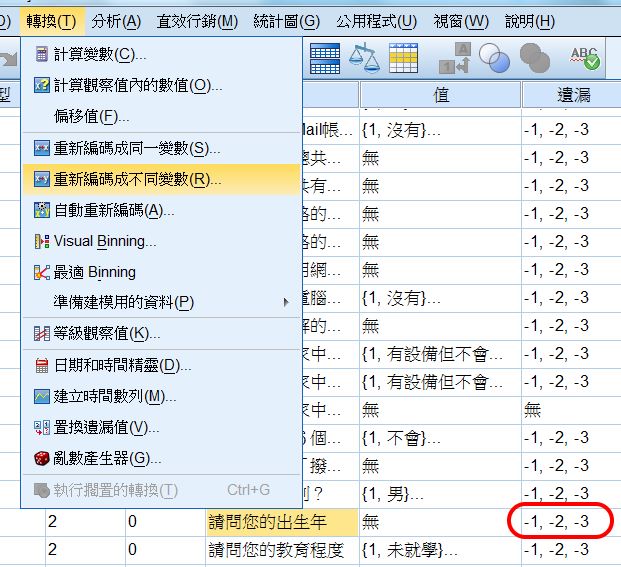Click the Visual Binning icon
Viewport: 621px width, 567px height.
point(42,241)
